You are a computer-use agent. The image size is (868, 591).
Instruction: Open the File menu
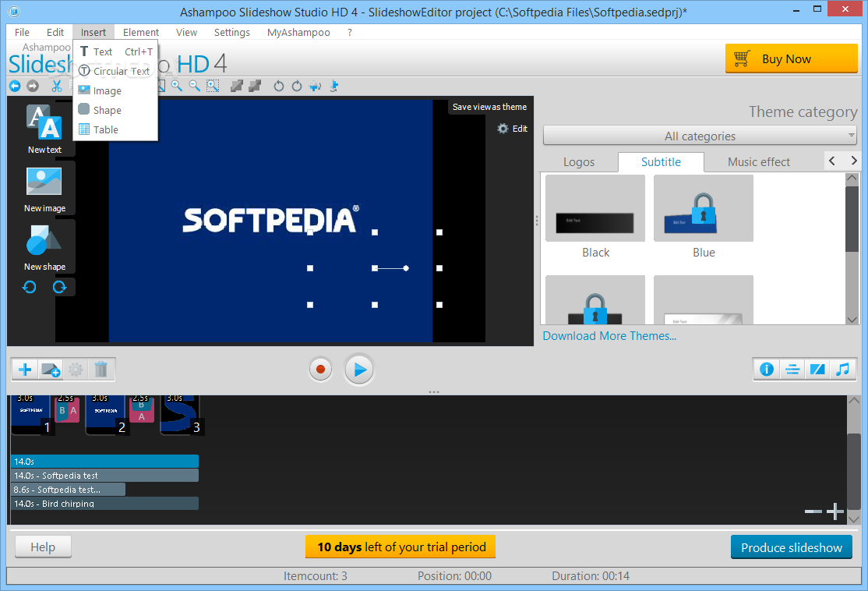click(x=22, y=32)
